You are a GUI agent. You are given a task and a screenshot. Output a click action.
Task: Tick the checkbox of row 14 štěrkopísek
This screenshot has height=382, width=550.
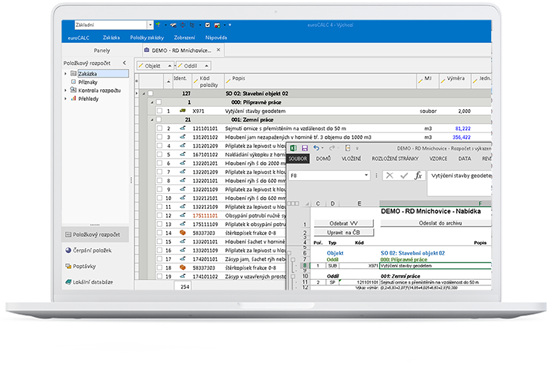(160, 233)
